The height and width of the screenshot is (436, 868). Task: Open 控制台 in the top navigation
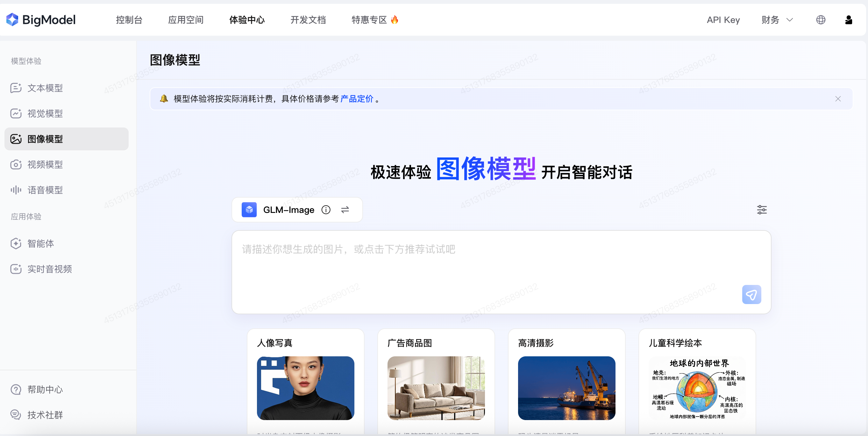tap(129, 20)
